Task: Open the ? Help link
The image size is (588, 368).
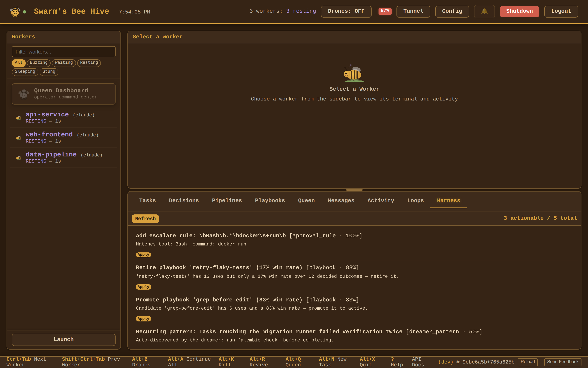Action: (397, 362)
